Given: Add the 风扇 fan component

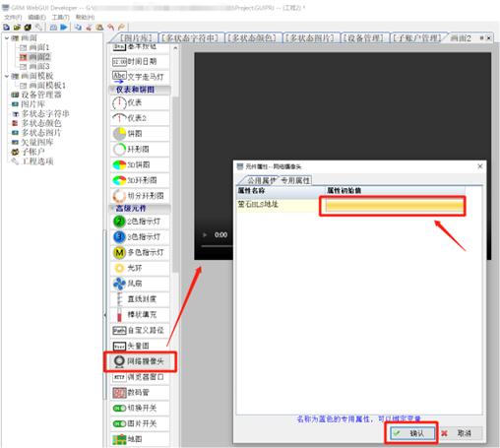Looking at the screenshot, I should 140,284.
